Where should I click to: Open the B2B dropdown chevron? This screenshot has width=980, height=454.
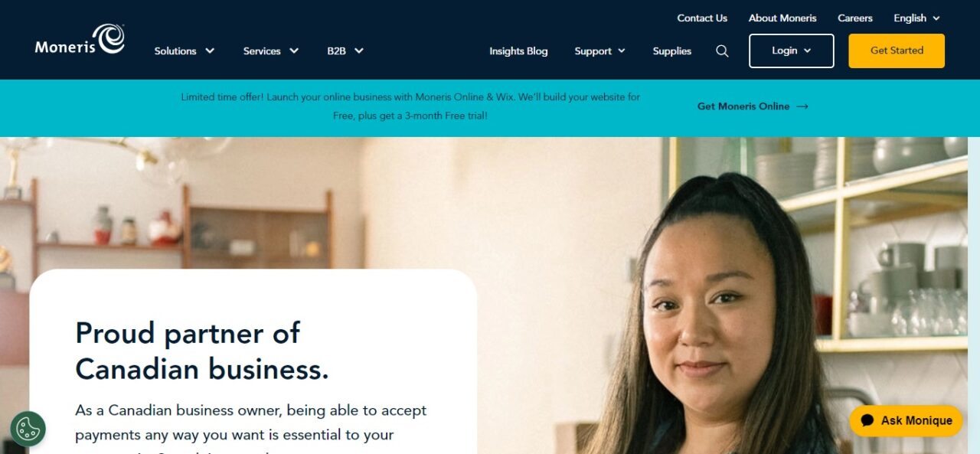tap(358, 51)
